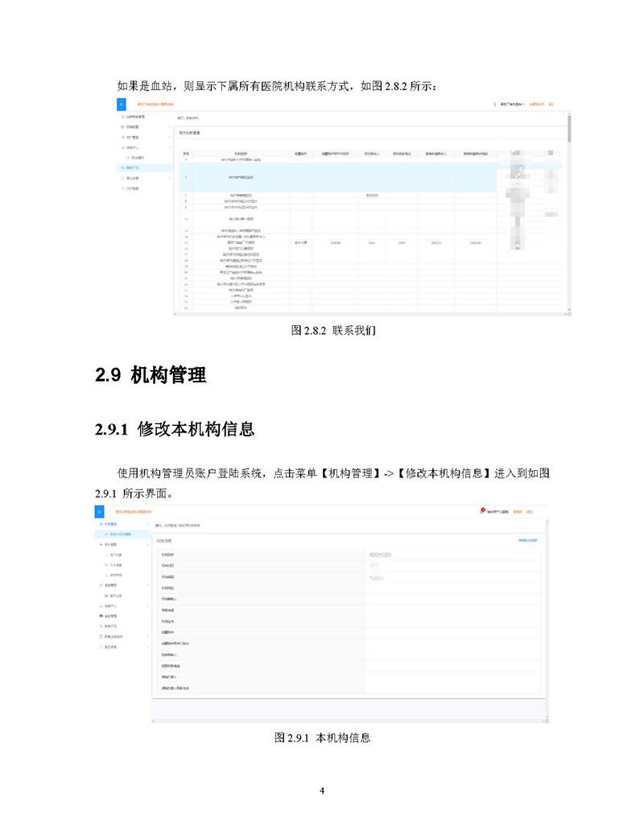
Task: Click the bold 公告管理 icon in lower sidebar
Action: (x=100, y=616)
